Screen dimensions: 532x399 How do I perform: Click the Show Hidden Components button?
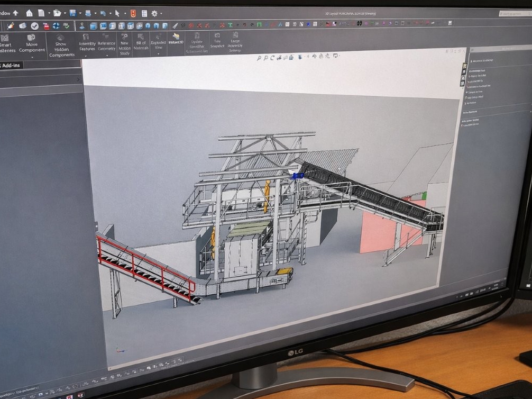(61, 46)
